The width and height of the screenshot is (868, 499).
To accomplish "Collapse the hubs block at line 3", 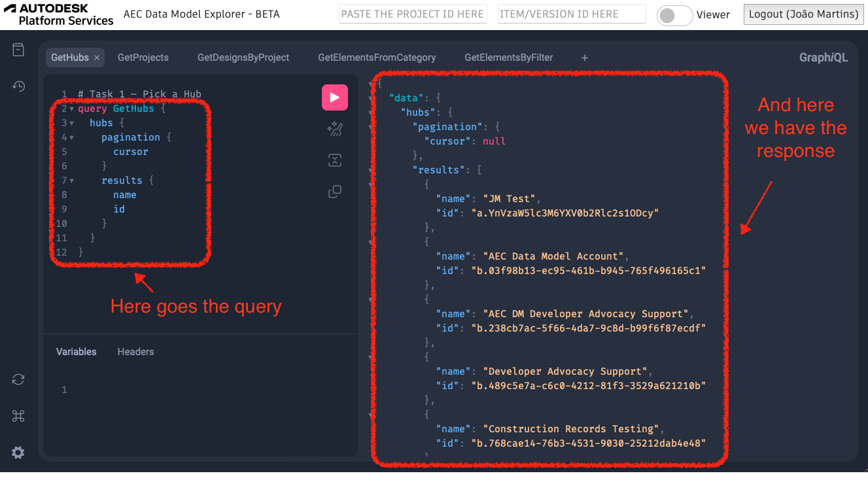I will [x=72, y=123].
